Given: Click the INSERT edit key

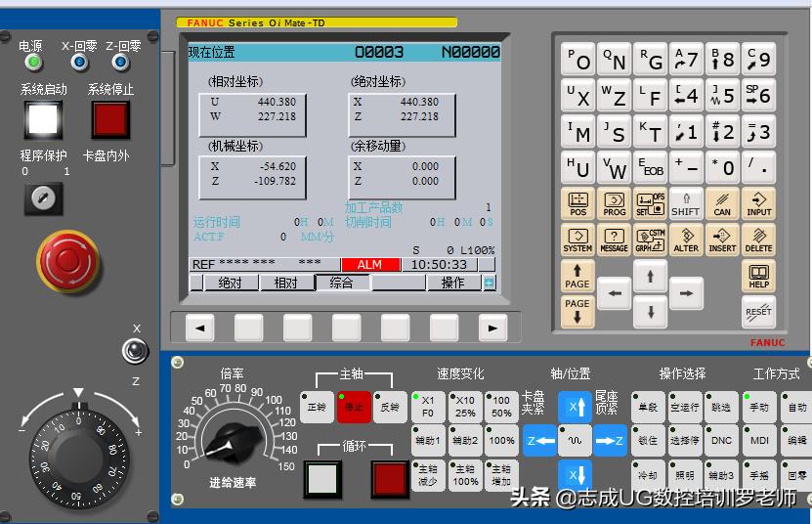Looking at the screenshot, I should [x=722, y=240].
